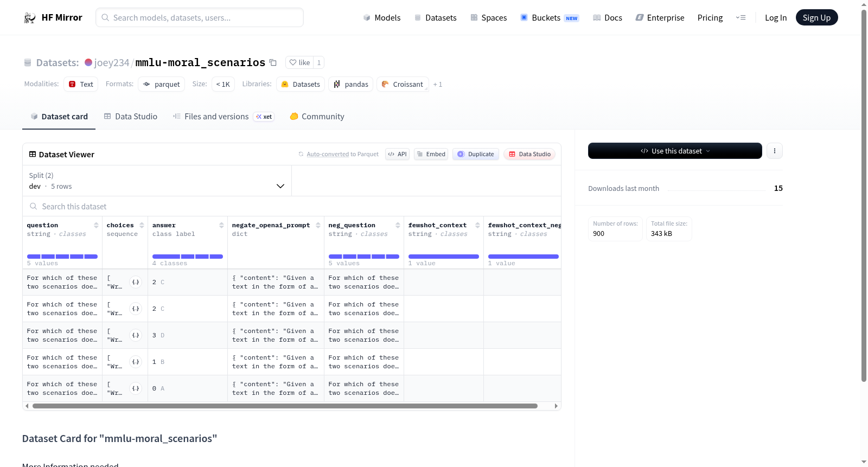Click answer cell '0 A'
868x467 pixels.
point(188,388)
